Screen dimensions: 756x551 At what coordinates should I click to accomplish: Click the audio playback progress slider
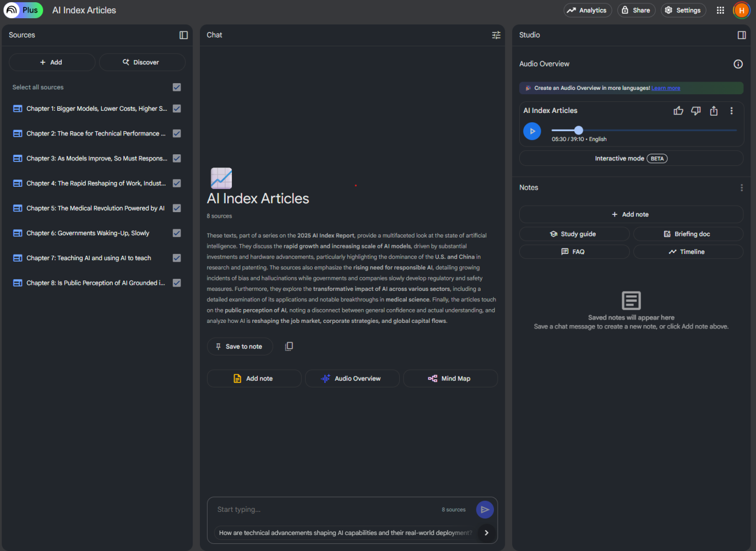coord(644,131)
